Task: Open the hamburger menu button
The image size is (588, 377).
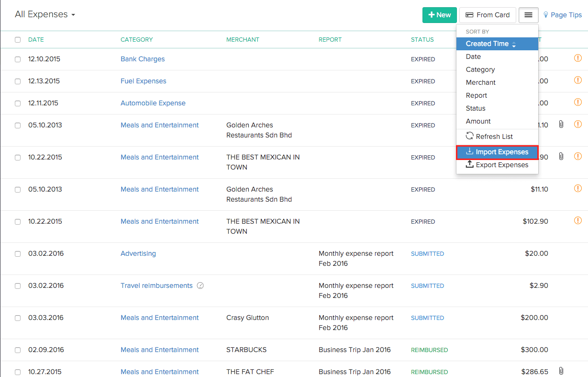Action: (528, 15)
